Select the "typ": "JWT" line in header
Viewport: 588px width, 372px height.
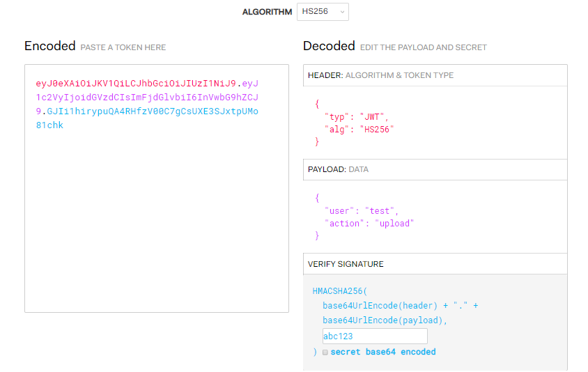[356, 116]
